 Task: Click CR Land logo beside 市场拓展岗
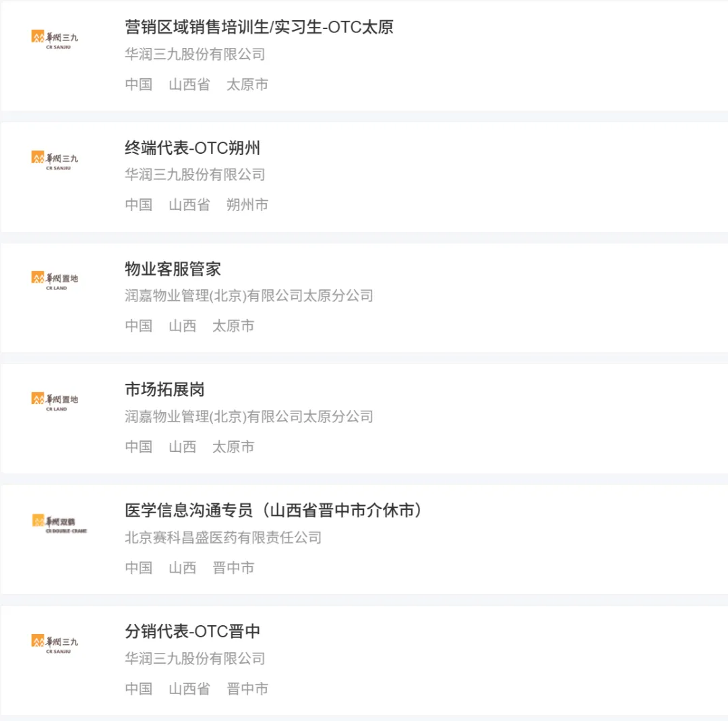coord(55,402)
